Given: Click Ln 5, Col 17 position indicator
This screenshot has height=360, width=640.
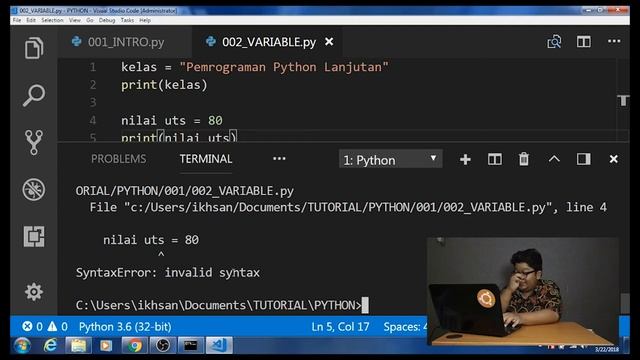Looking at the screenshot, I should pyautogui.click(x=340, y=327).
